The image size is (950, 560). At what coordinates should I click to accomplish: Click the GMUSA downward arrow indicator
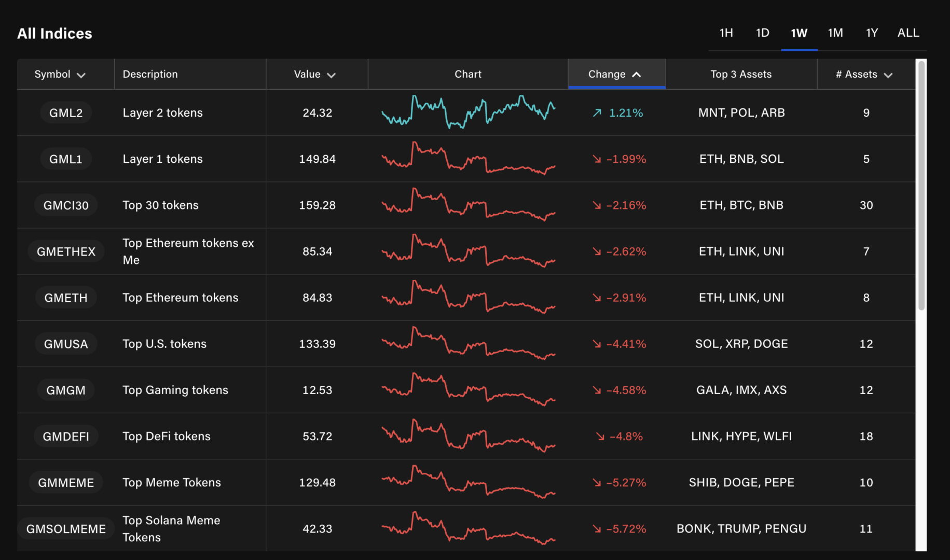tap(597, 343)
